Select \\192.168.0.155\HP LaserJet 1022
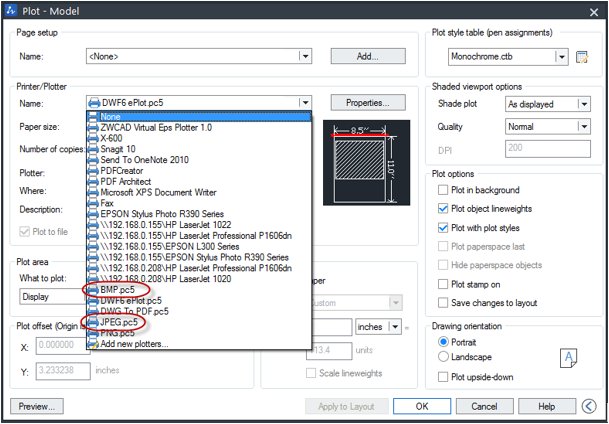 [199, 225]
